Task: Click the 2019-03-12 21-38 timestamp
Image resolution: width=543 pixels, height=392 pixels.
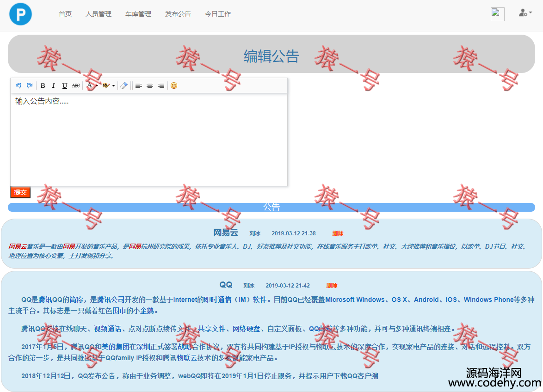Action: tap(294, 233)
